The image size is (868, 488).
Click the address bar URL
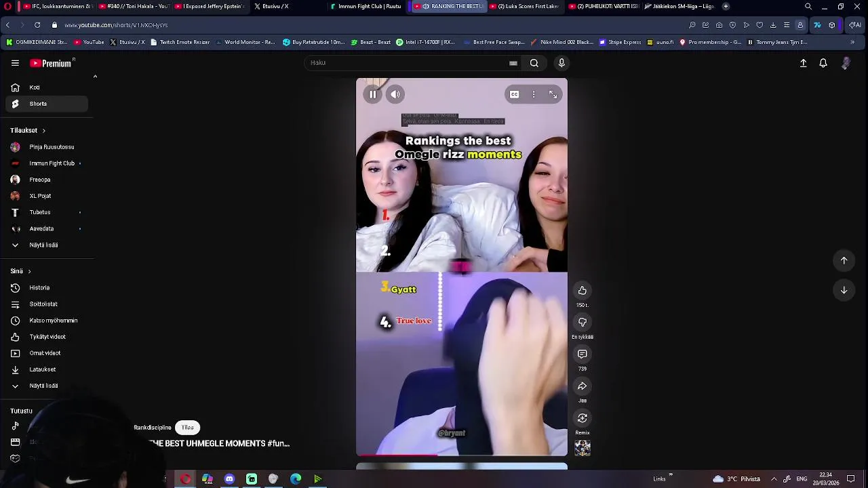pyautogui.click(x=116, y=25)
